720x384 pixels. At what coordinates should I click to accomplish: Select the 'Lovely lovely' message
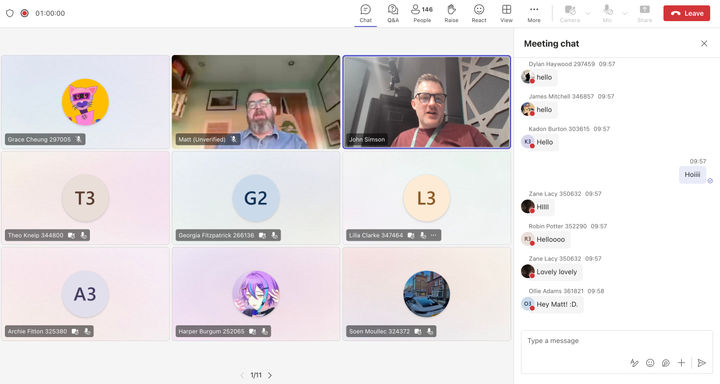[557, 272]
